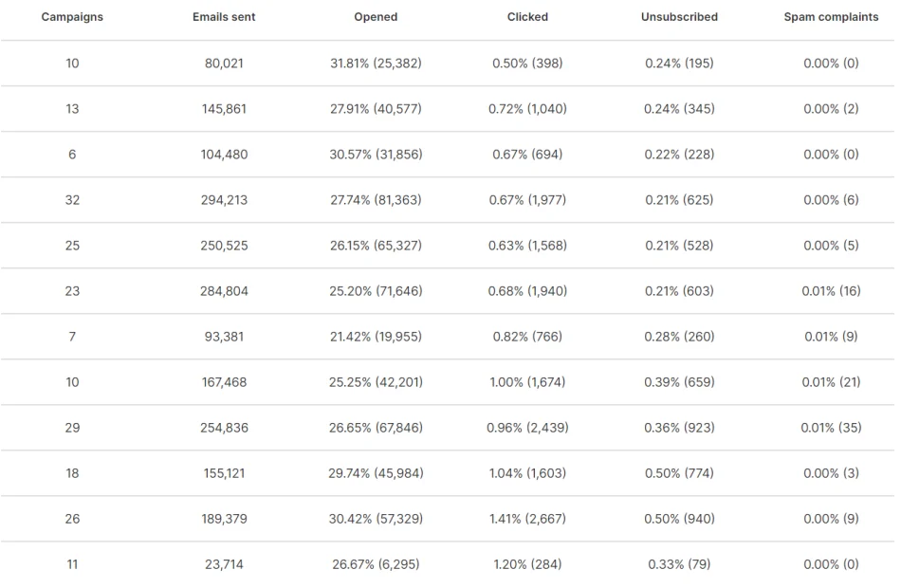Select the Unsubscribed column header
Viewport: 901px width, 588px height.
click(679, 17)
